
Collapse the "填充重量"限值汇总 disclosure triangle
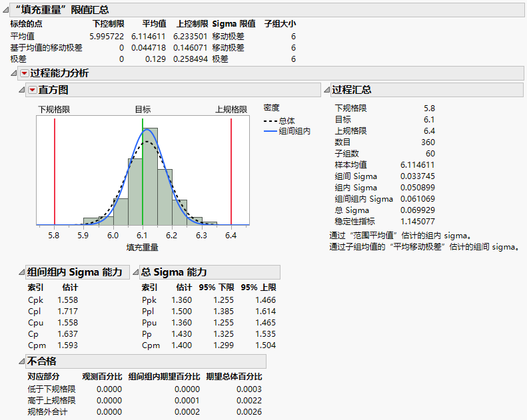tap(7, 10)
